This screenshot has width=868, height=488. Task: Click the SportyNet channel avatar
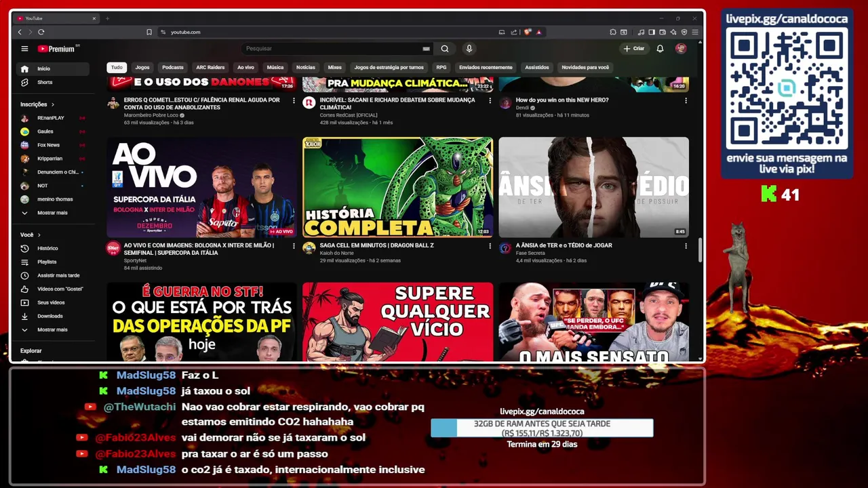113,248
